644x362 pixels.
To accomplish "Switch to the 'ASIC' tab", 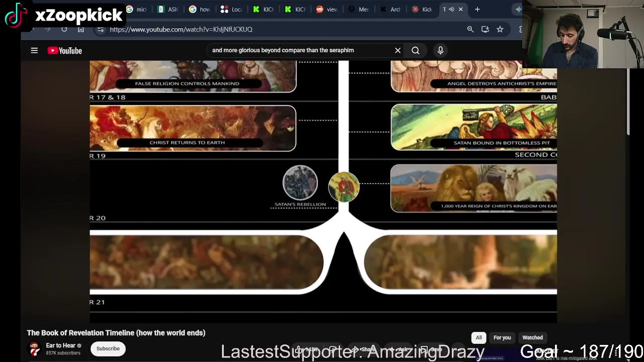I will 168,9.
